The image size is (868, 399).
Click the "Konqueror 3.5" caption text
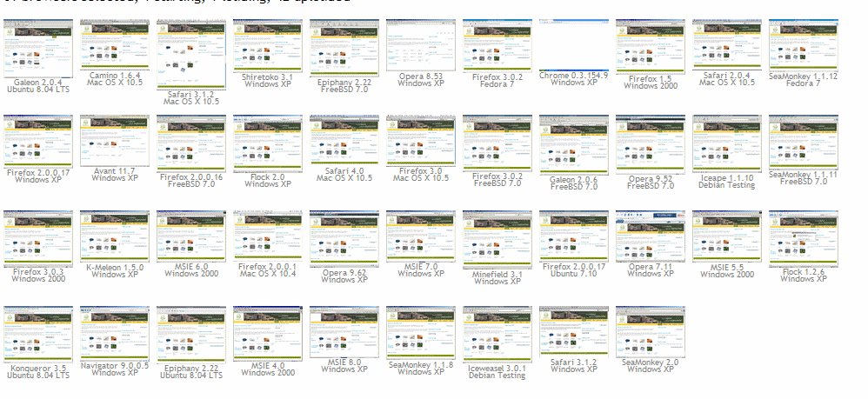tap(37, 368)
